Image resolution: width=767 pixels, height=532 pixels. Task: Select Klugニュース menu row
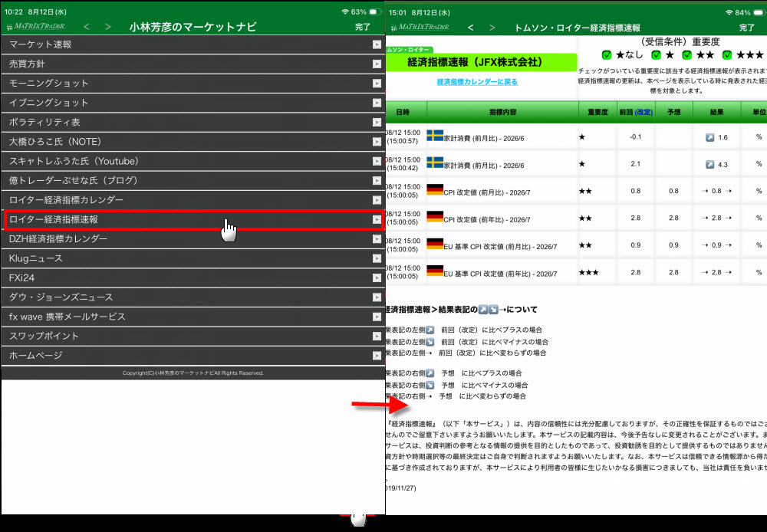193,258
